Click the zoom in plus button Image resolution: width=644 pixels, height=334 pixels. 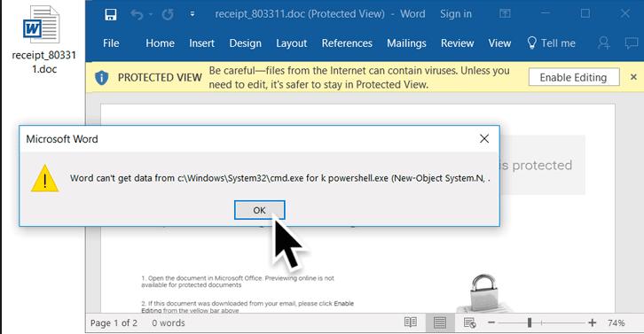[592, 322]
